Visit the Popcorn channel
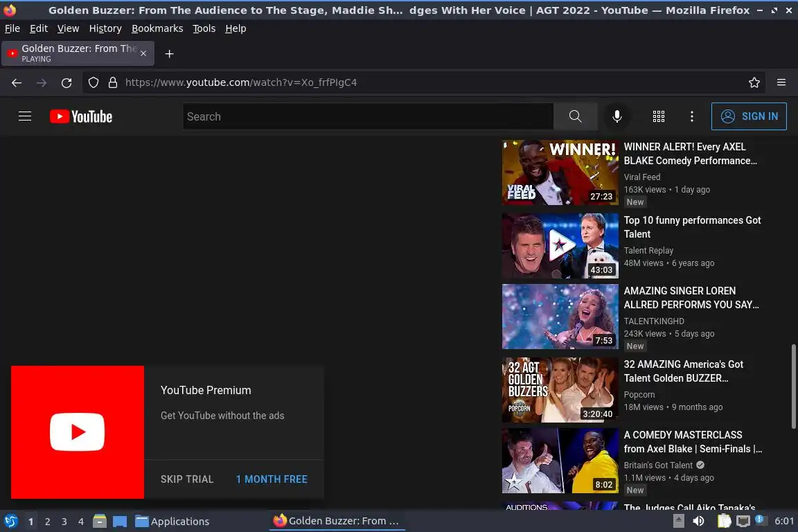Screen dimensions: 798x532 click(x=639, y=395)
